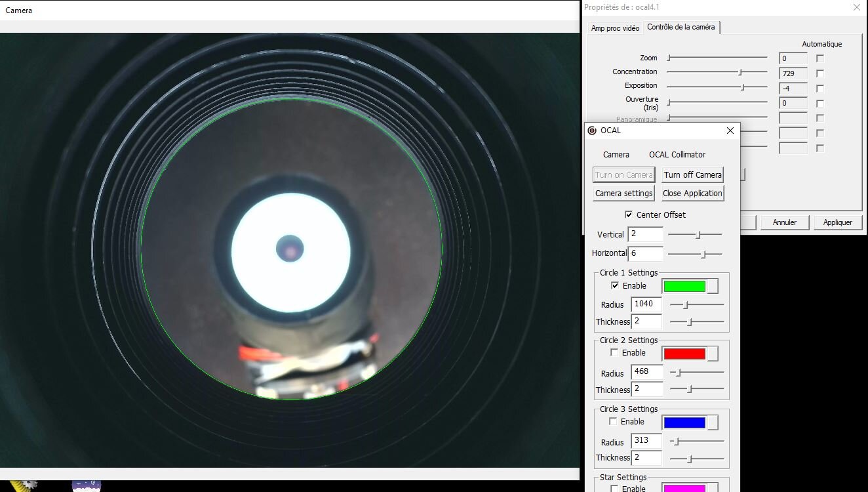The width and height of the screenshot is (868, 492).
Task: Click the Concentration slider
Action: (717, 72)
